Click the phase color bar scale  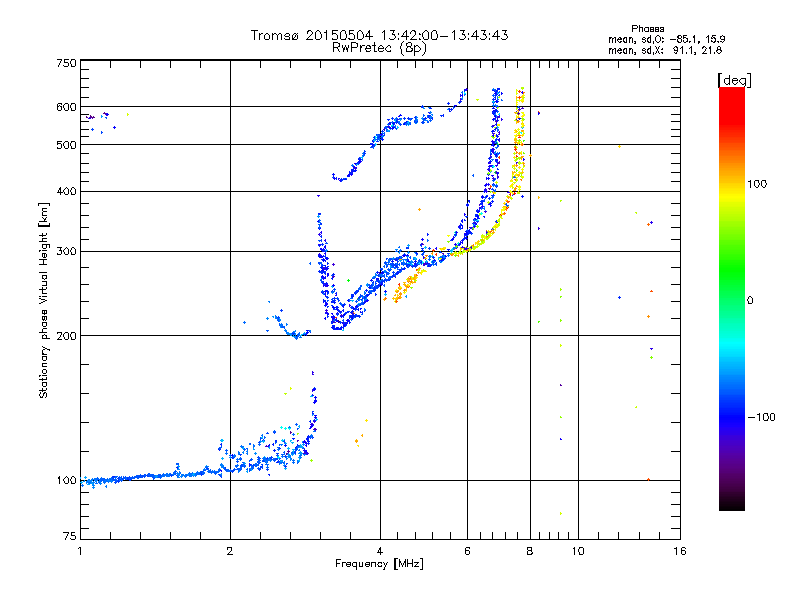[732, 298]
